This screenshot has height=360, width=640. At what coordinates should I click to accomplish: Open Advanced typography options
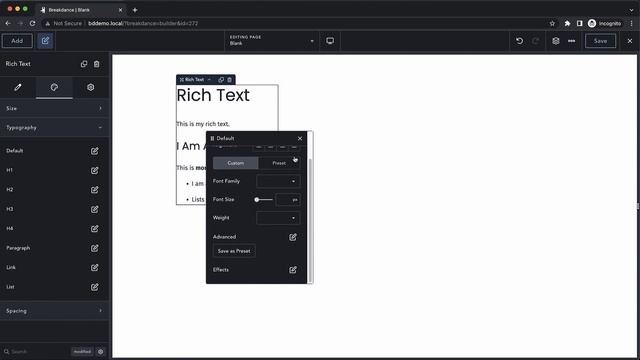coord(293,237)
